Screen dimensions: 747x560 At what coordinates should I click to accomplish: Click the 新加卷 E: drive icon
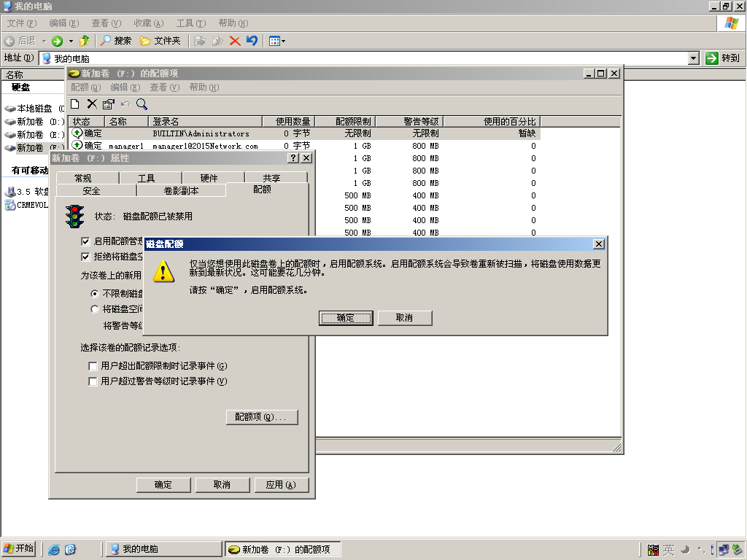click(x=10, y=135)
